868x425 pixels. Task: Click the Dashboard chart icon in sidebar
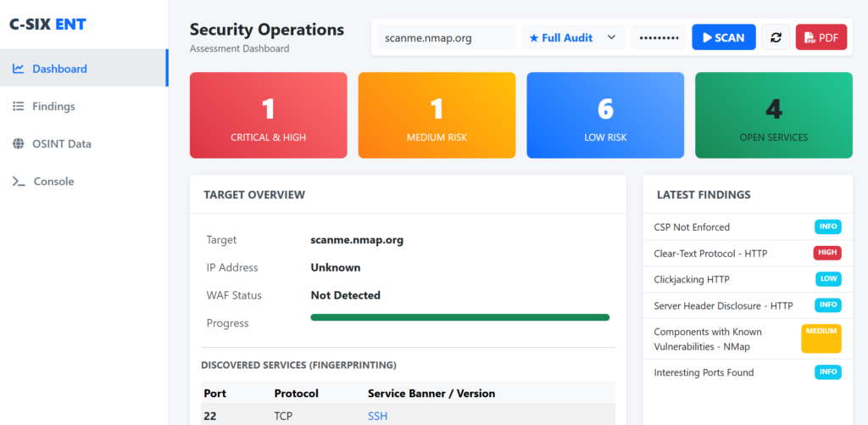18,69
